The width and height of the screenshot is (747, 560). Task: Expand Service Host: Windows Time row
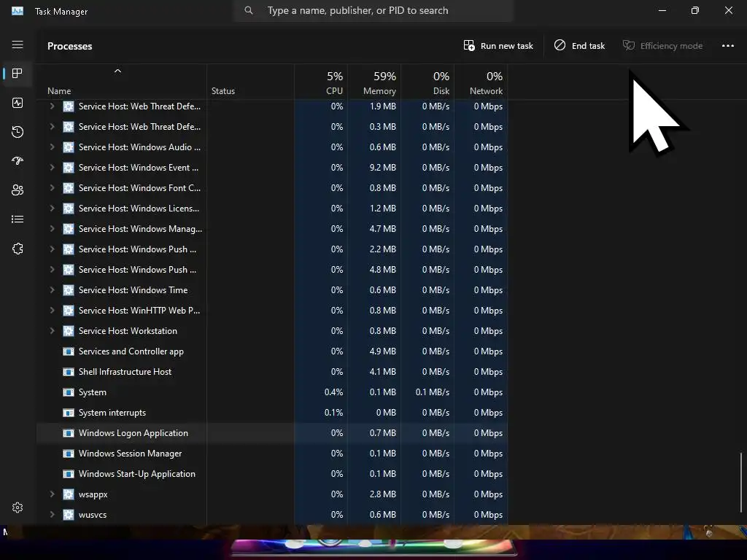pyautogui.click(x=52, y=290)
